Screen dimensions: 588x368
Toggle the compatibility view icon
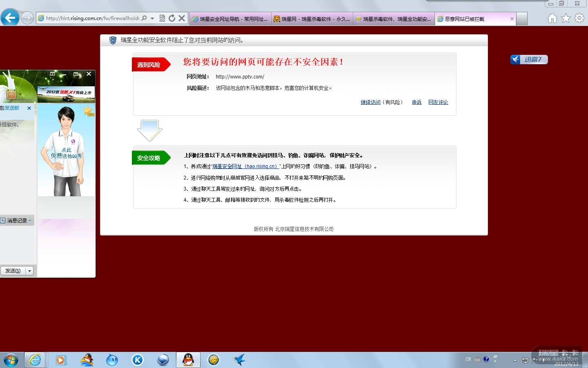tap(162, 18)
